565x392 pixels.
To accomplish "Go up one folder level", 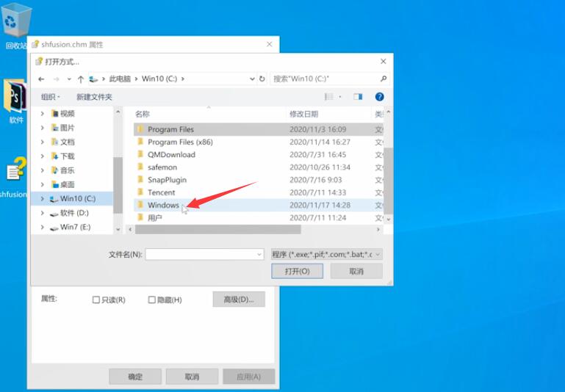I will tap(81, 79).
